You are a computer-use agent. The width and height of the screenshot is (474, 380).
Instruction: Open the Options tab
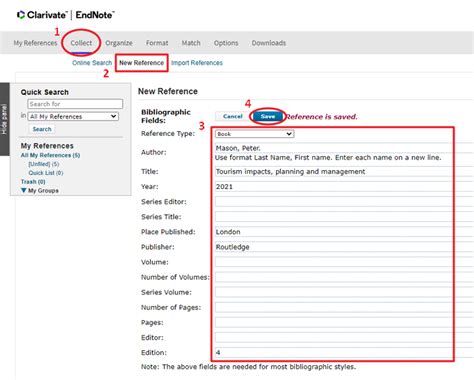tap(226, 43)
